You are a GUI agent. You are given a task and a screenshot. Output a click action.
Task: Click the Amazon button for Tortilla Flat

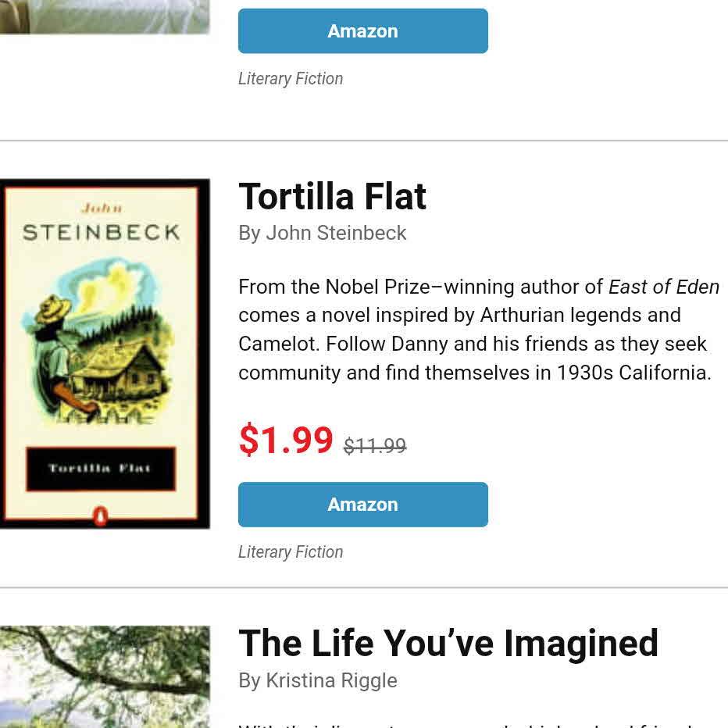pos(362,505)
